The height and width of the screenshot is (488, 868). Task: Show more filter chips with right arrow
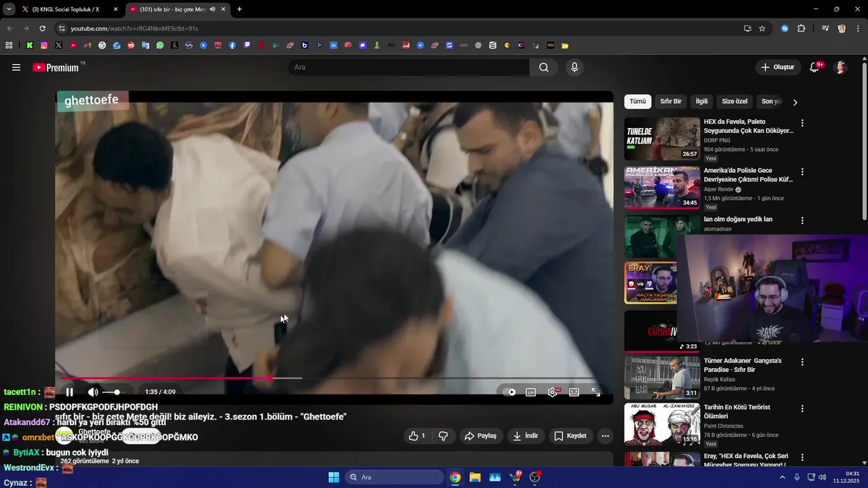(x=795, y=102)
